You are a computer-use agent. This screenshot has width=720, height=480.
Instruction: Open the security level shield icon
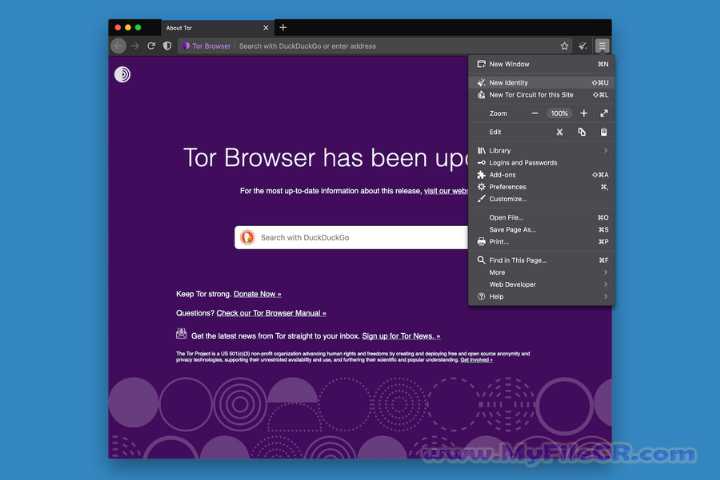click(x=167, y=46)
